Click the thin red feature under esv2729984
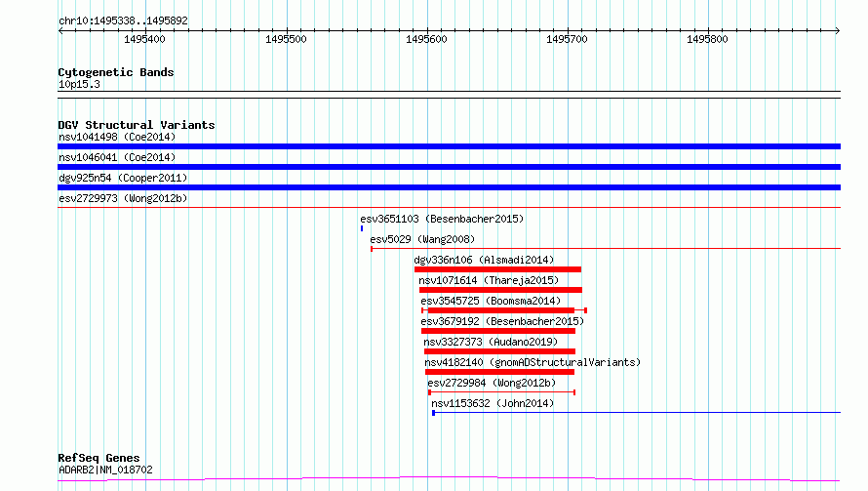 [502, 392]
